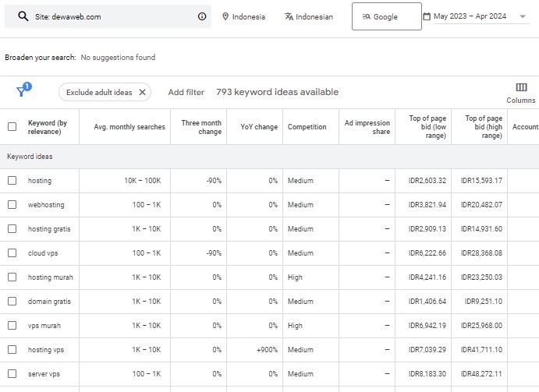Check the hosting murah keyword row
Screen dimensions: 539x392
pos(12,277)
